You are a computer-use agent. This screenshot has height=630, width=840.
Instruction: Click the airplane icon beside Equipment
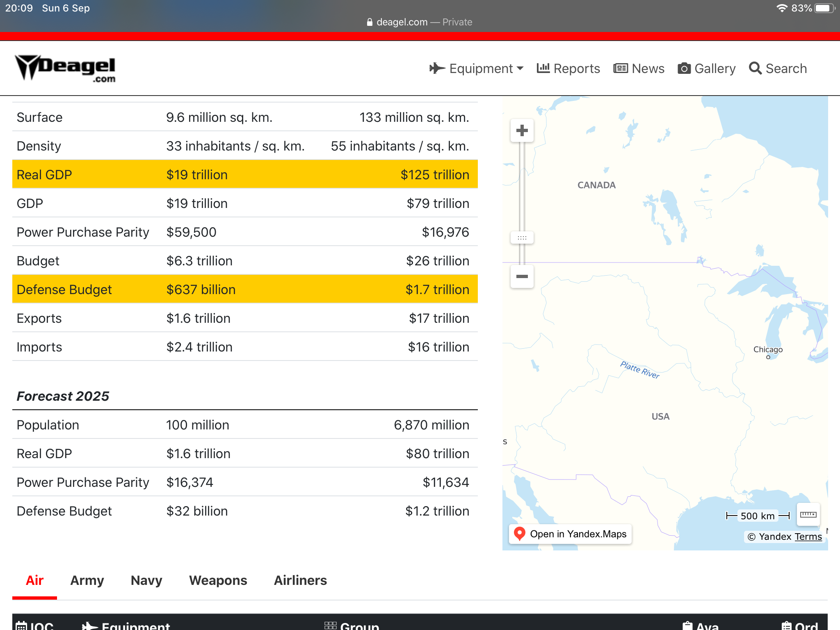pyautogui.click(x=437, y=68)
